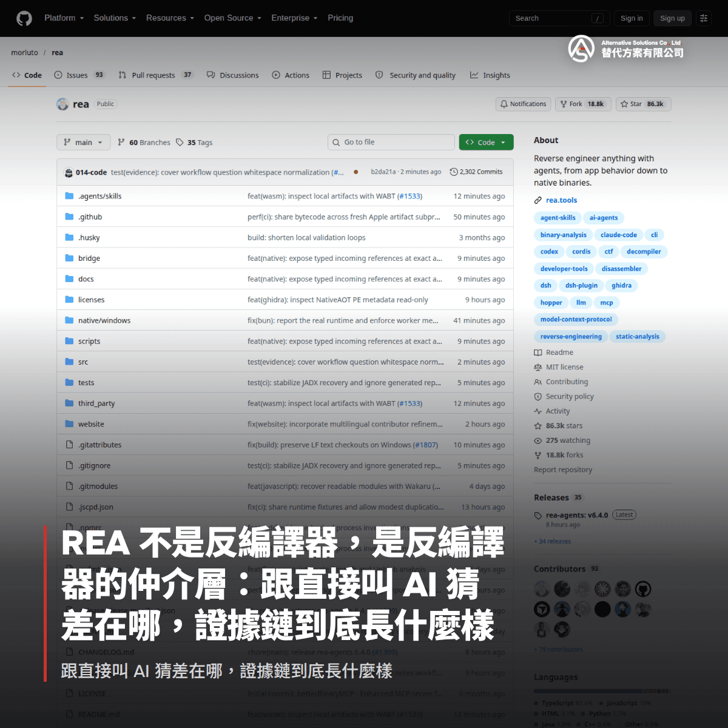The height and width of the screenshot is (728, 728).
Task: Visit the rea.tools website link
Action: [561, 200]
